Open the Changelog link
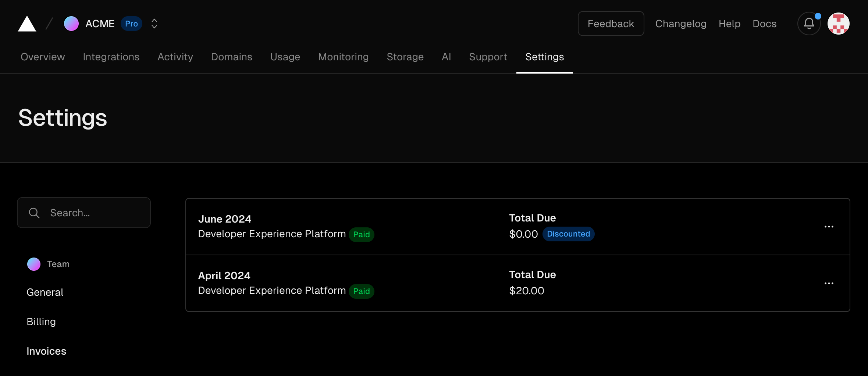 [x=680, y=24]
